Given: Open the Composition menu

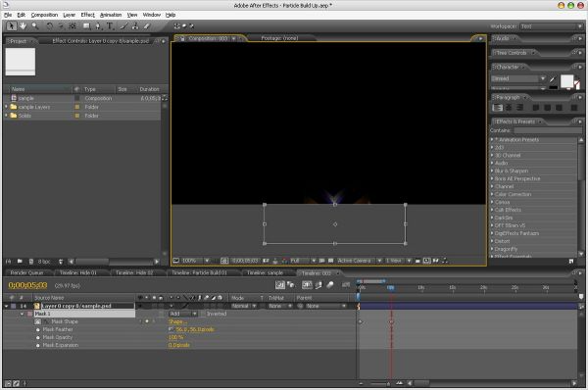Looking at the screenshot, I should [x=44, y=15].
